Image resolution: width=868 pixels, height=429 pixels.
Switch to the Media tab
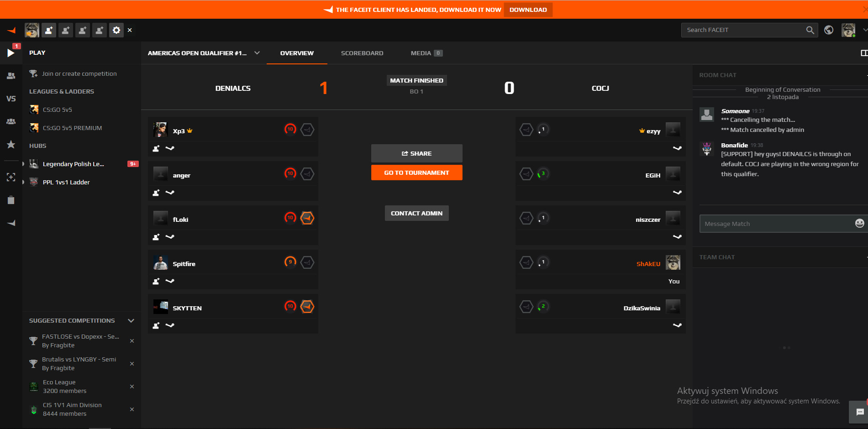click(426, 53)
